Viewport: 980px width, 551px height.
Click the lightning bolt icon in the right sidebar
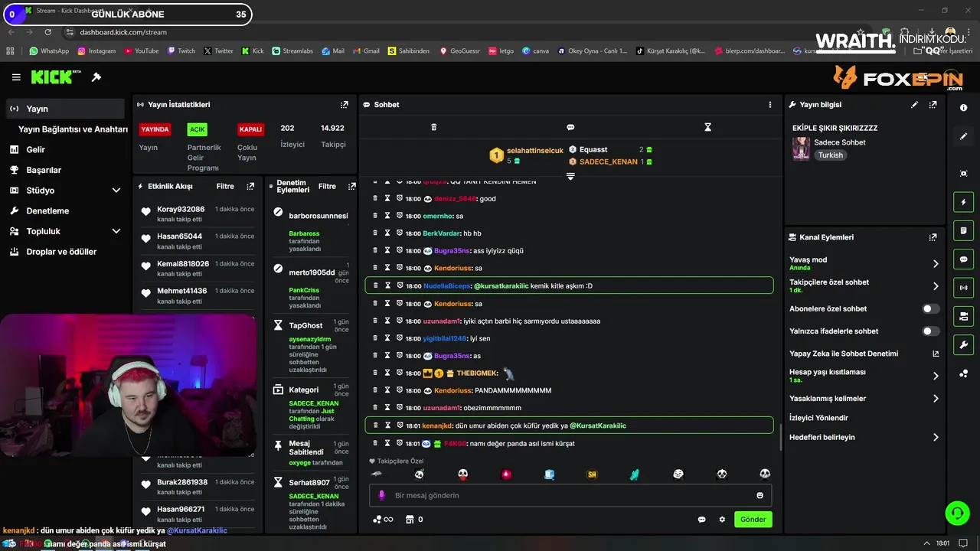tap(963, 202)
